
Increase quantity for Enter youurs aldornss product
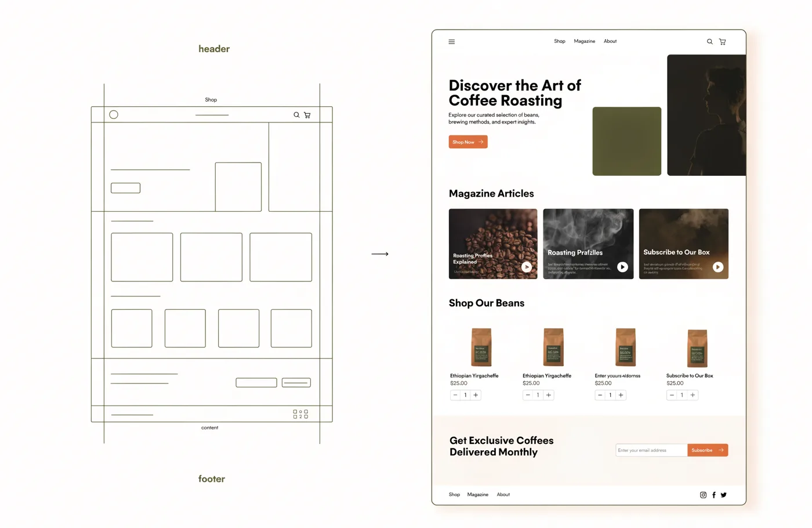(621, 395)
